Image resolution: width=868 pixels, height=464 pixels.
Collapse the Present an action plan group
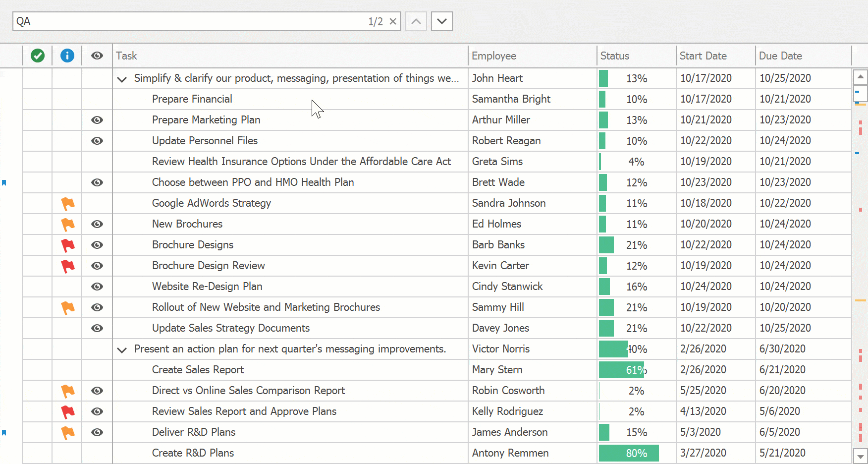pyautogui.click(x=122, y=349)
